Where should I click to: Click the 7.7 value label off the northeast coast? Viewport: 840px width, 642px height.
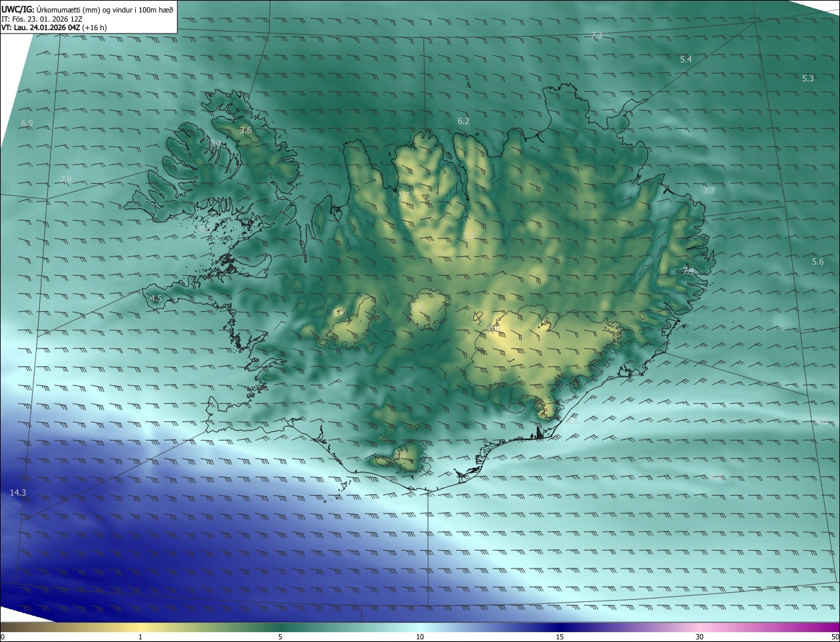pyautogui.click(x=709, y=191)
